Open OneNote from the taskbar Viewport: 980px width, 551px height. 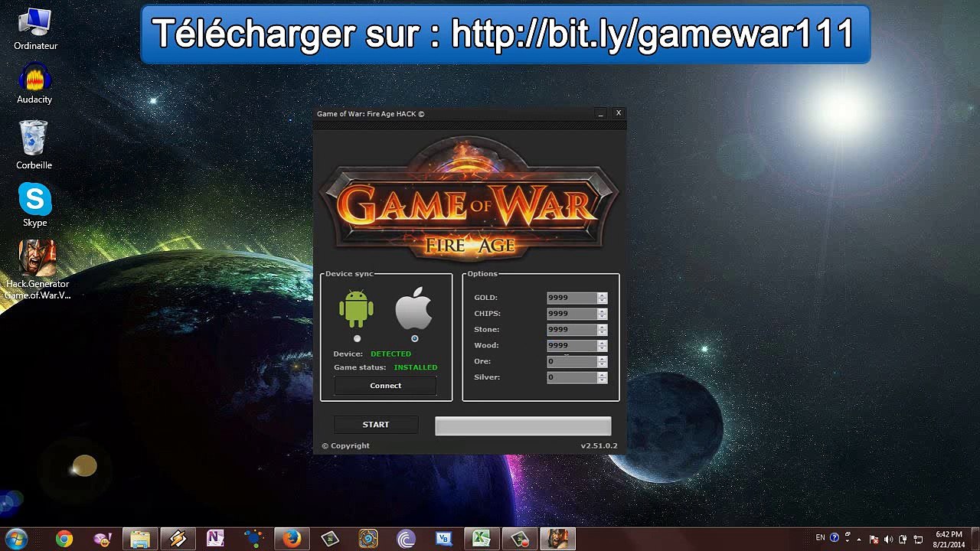216,540
